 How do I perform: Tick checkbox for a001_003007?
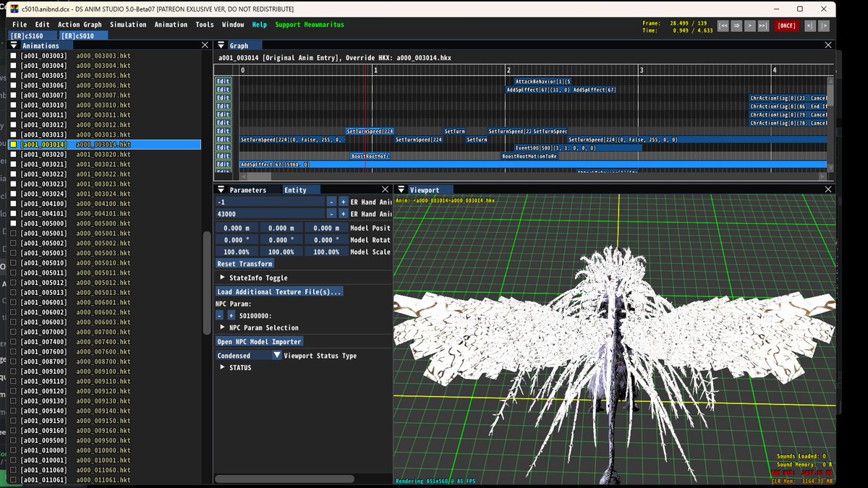coord(12,95)
